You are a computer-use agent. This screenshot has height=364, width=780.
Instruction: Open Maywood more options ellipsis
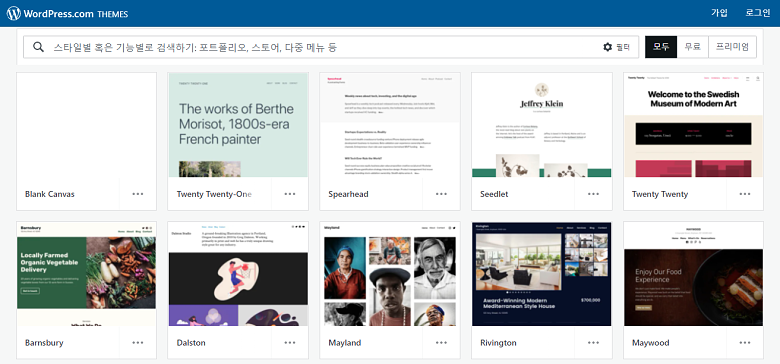click(x=745, y=343)
